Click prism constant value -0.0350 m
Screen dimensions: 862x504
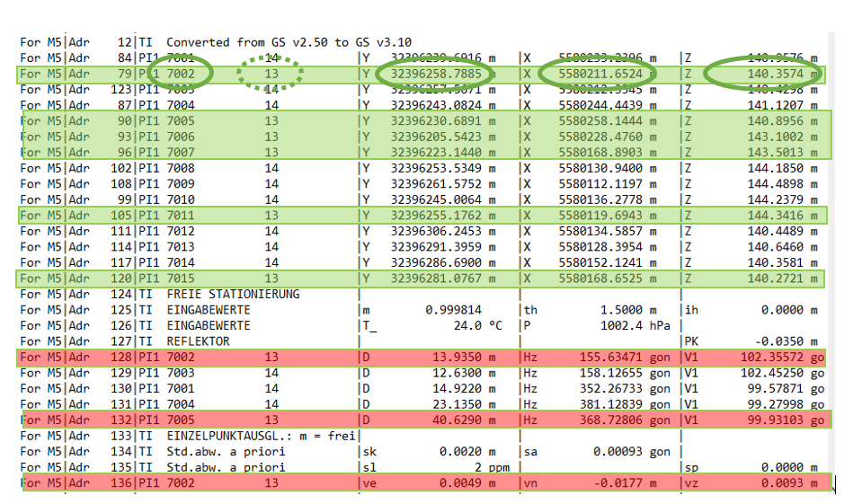click(x=786, y=341)
